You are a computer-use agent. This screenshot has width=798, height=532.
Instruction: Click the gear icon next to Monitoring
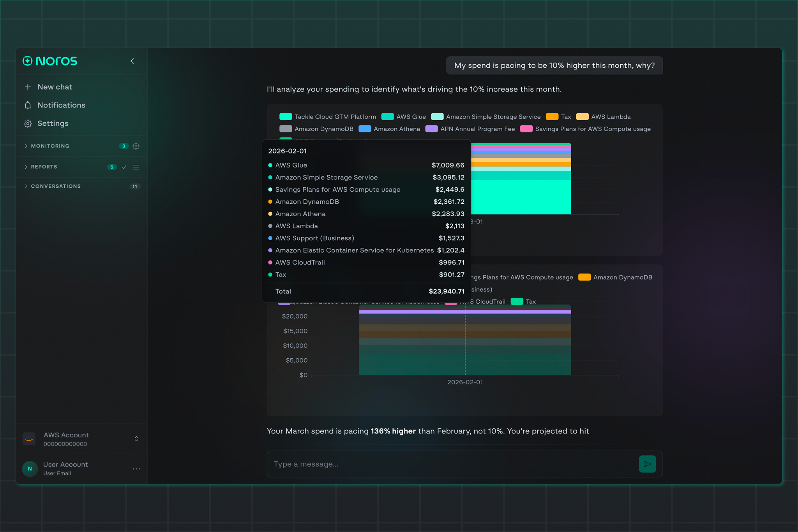[x=136, y=146]
